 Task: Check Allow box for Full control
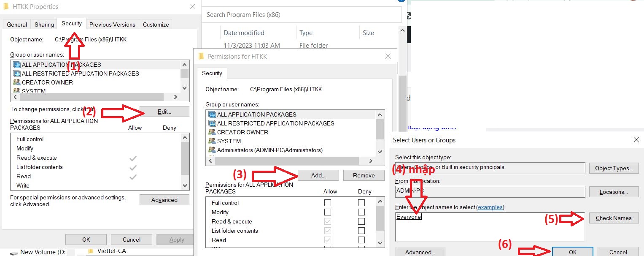click(x=328, y=203)
